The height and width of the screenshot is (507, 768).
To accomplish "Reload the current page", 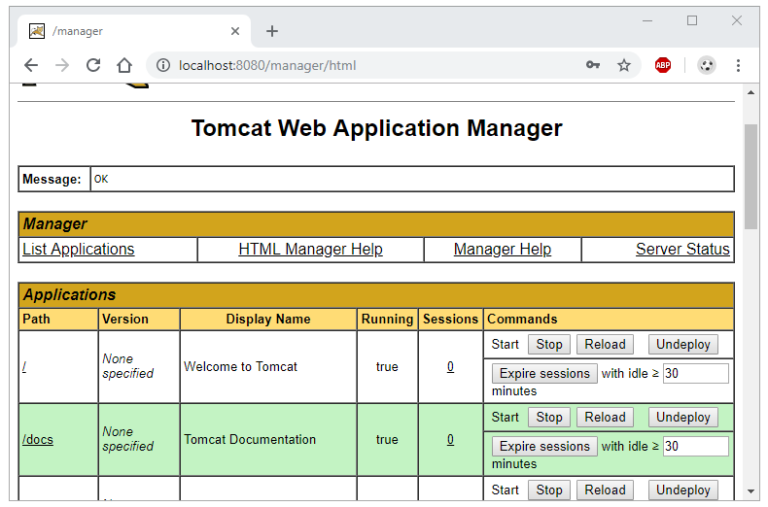I will 93,65.
